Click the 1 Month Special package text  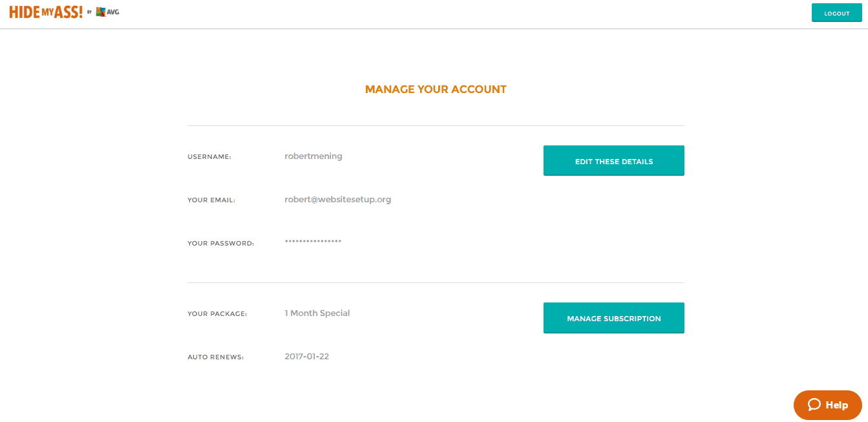tap(317, 313)
